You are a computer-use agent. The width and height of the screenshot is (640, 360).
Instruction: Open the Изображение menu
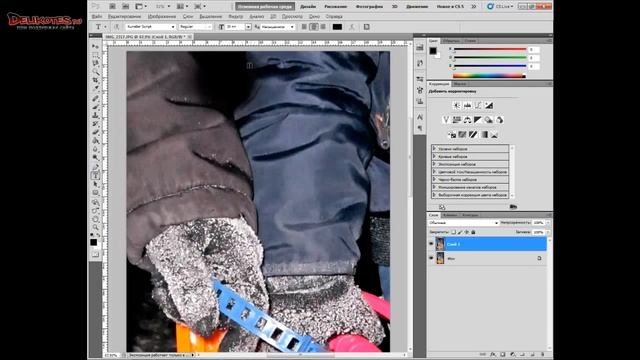click(162, 16)
